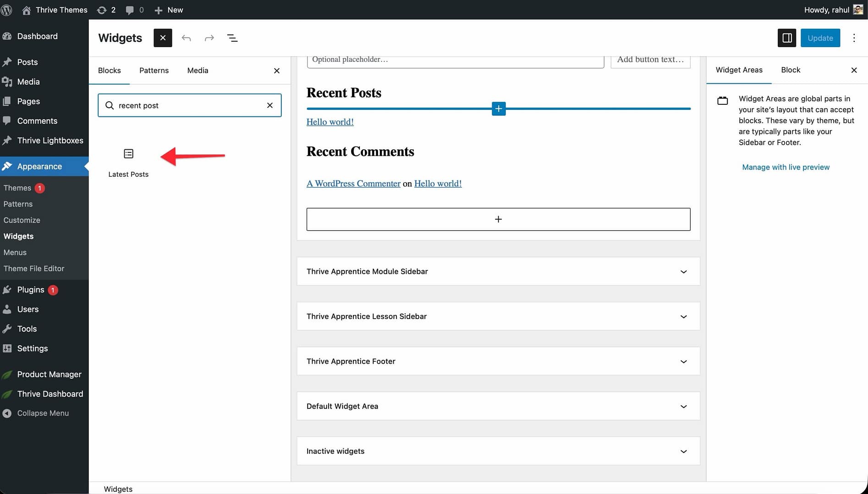Click the Latest Posts block icon

coord(128,154)
